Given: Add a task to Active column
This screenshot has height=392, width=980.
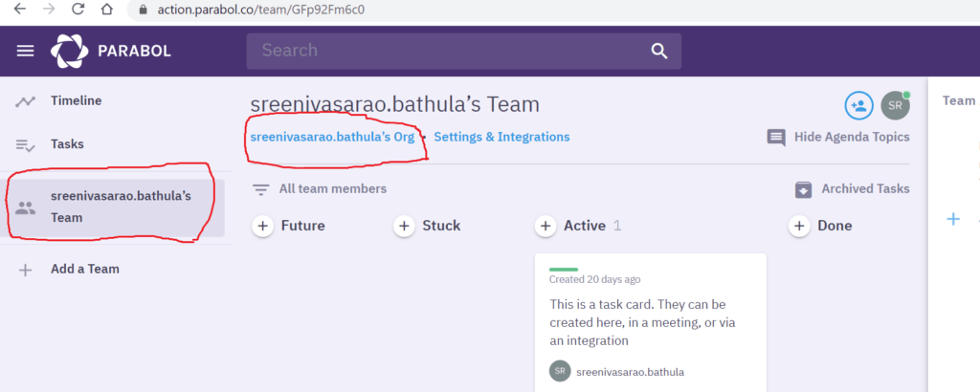Looking at the screenshot, I should 546,226.
